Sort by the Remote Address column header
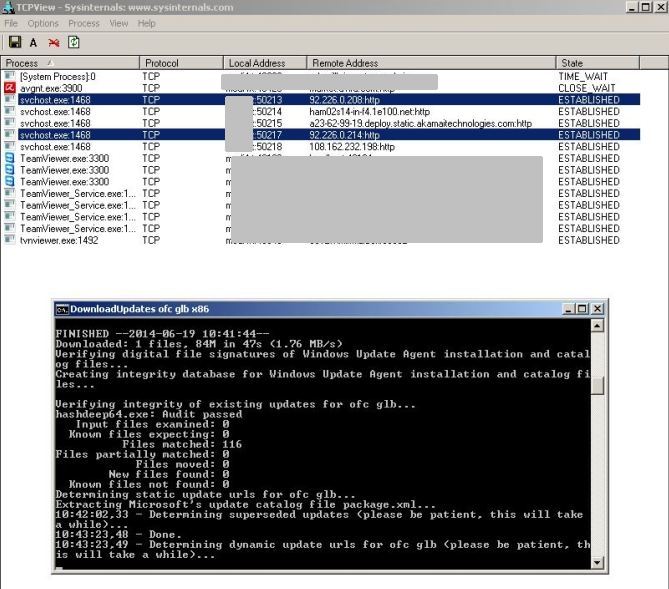Image resolution: width=669 pixels, height=589 pixels. coord(431,63)
